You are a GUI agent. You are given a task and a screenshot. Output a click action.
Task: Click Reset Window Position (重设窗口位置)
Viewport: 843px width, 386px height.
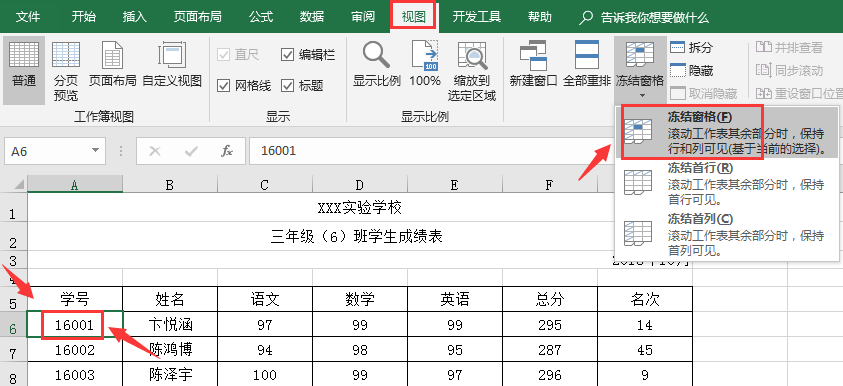(799, 94)
